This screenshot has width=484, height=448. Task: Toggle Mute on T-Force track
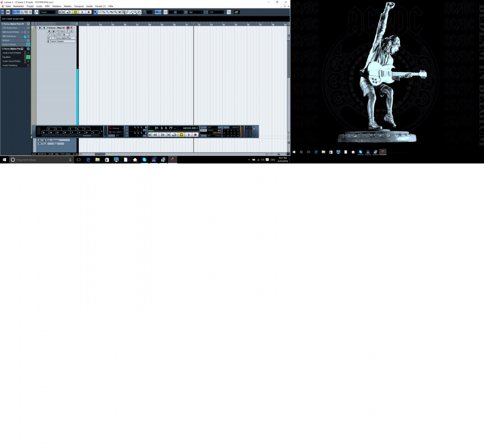pyautogui.click(x=40, y=28)
